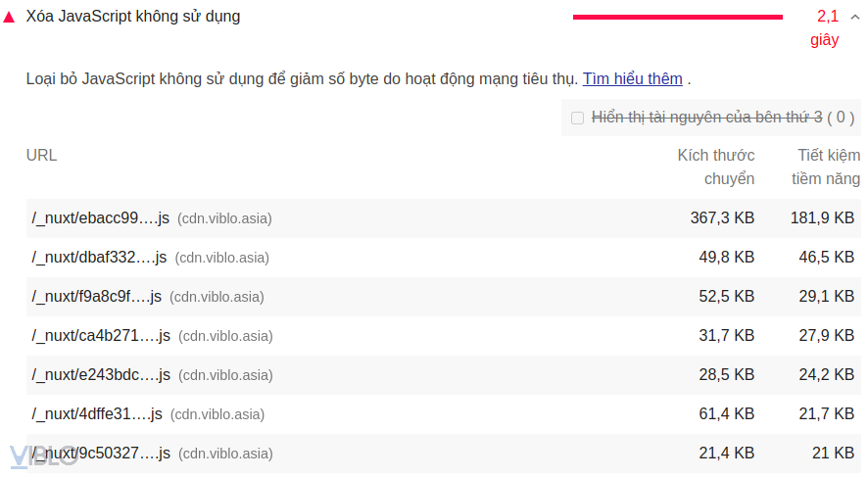This screenshot has width=868, height=479.
Task: Open the _nuxt/9c50327 script URL
Action: coord(101,454)
